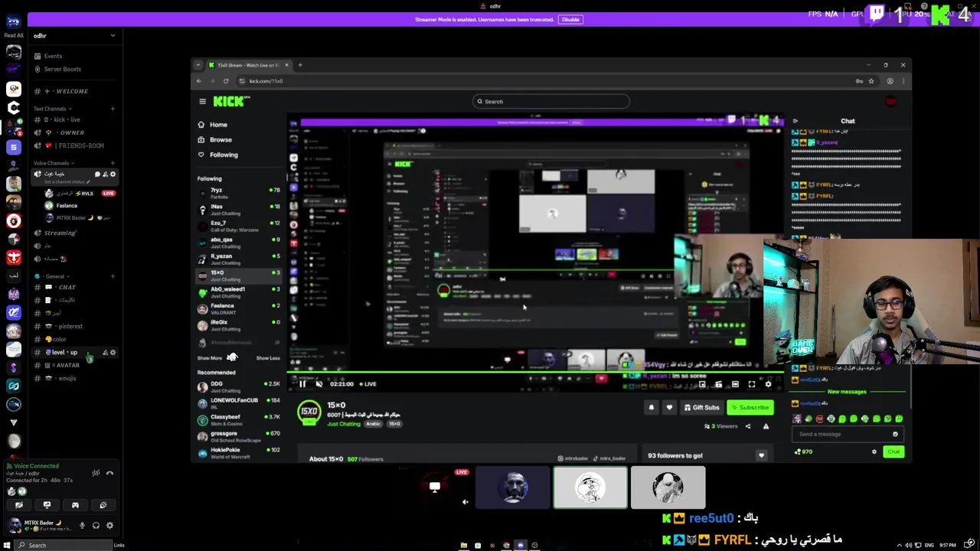Viewport: 980px width, 551px height.
Task: Click the Windows taskbar Search box
Action: [64, 545]
